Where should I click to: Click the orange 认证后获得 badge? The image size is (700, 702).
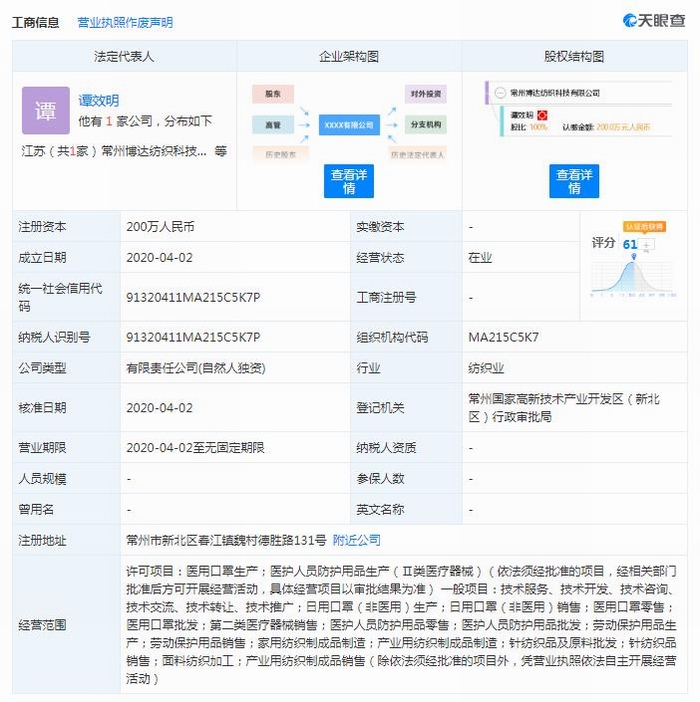[x=643, y=226]
